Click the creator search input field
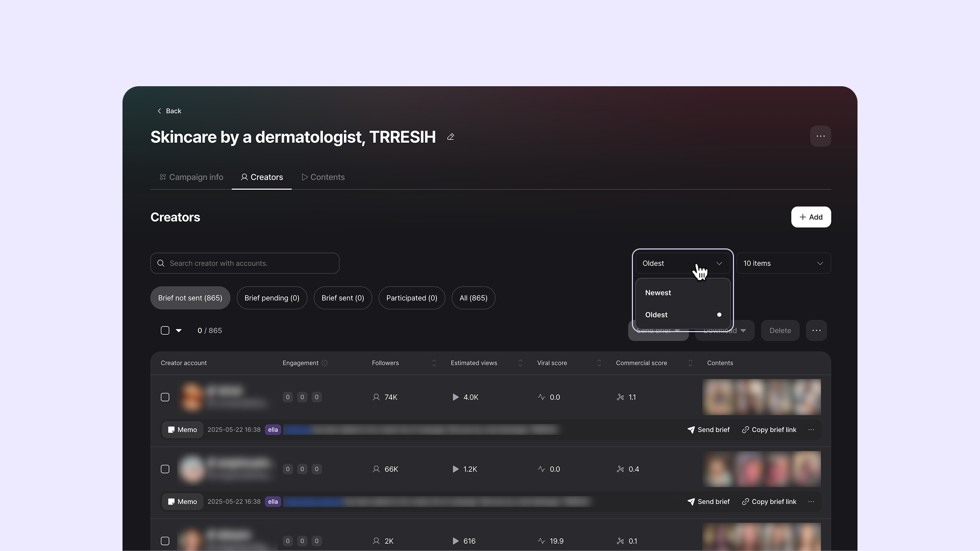Viewport: 980px width, 551px height. pyautogui.click(x=245, y=263)
